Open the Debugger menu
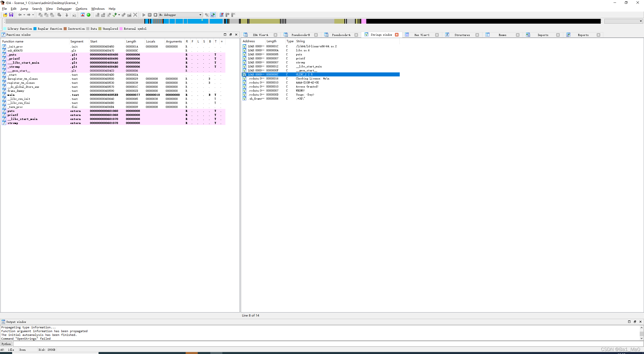The height and width of the screenshot is (354, 644). pyautogui.click(x=64, y=9)
